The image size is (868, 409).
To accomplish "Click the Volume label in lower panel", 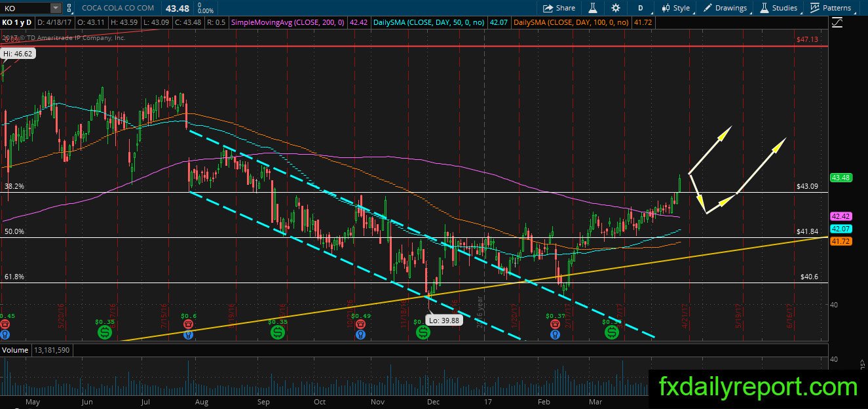I will 16,350.
